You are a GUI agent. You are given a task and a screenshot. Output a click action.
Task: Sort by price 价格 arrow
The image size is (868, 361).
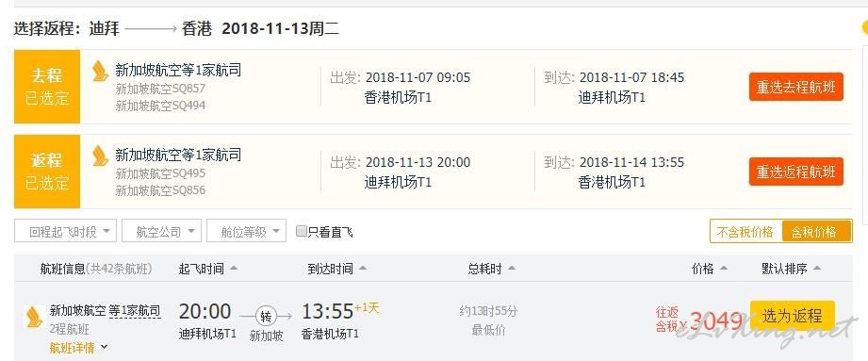click(723, 269)
